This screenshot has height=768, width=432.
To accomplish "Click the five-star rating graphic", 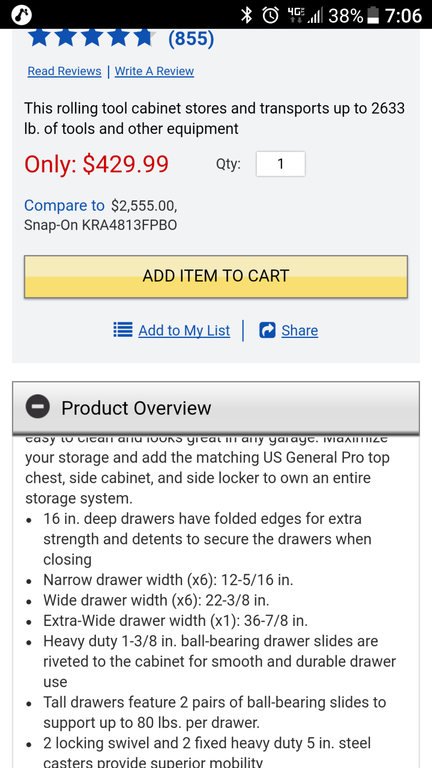I will pyautogui.click(x=92, y=38).
